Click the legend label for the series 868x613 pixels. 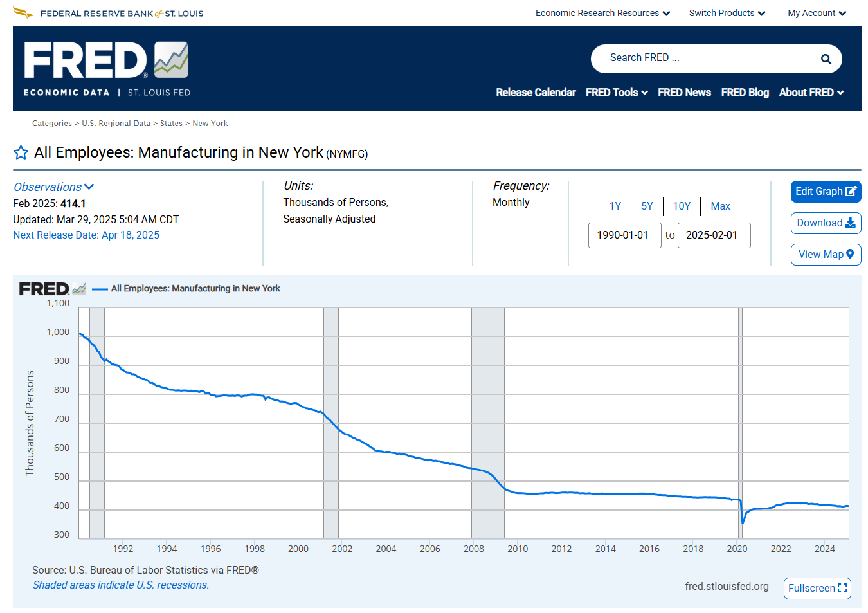[195, 289]
